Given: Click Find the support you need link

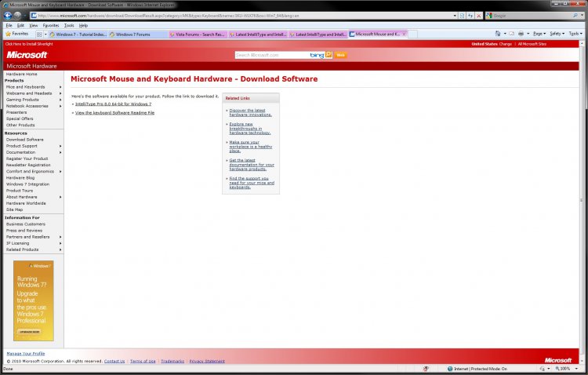Looking at the screenshot, I should 252,183.
